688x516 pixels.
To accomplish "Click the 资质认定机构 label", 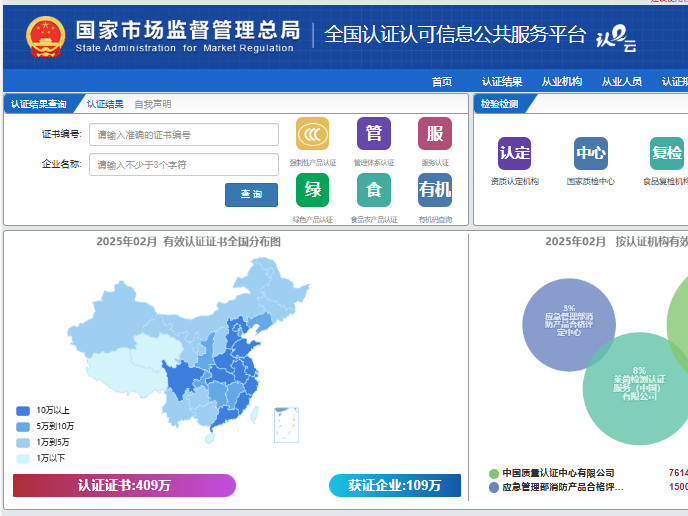I will tap(514, 182).
